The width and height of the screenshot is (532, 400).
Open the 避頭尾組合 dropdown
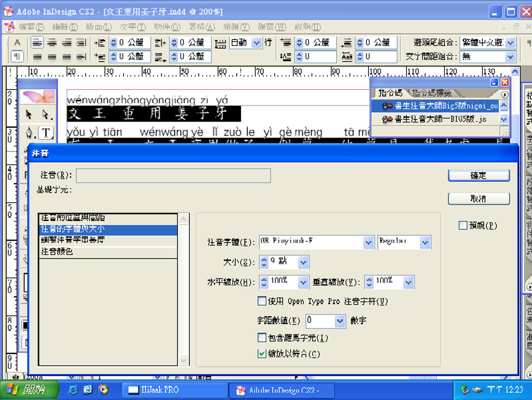point(510,42)
